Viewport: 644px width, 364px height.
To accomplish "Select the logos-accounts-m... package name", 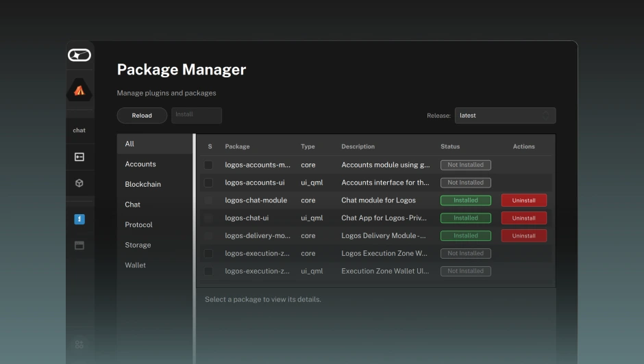I will pos(258,165).
